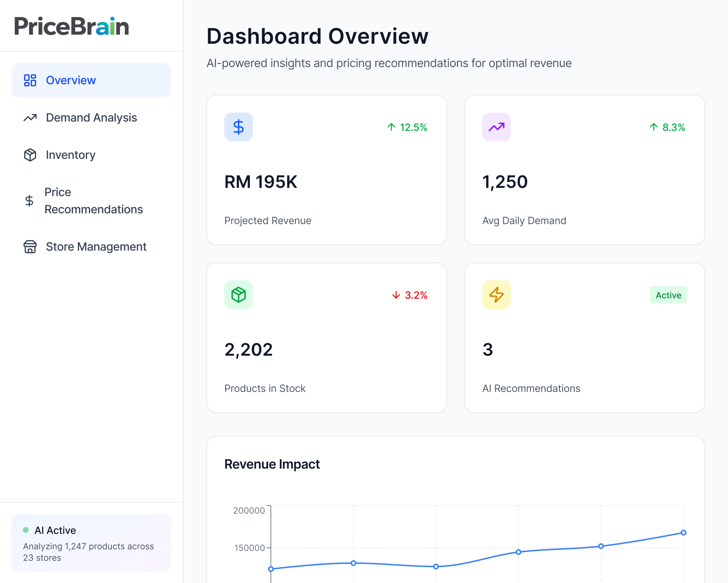Click the Inventory box icon
728x583 pixels.
pyautogui.click(x=30, y=155)
